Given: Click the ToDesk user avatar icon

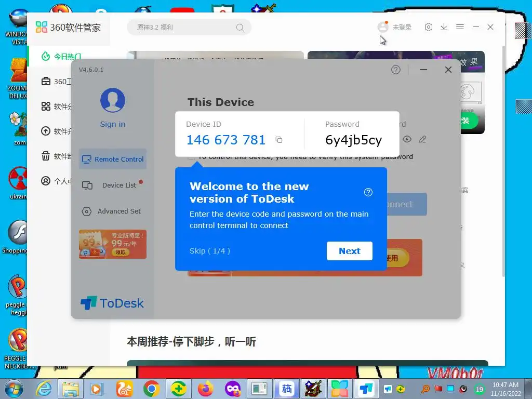Looking at the screenshot, I should [x=113, y=100].
